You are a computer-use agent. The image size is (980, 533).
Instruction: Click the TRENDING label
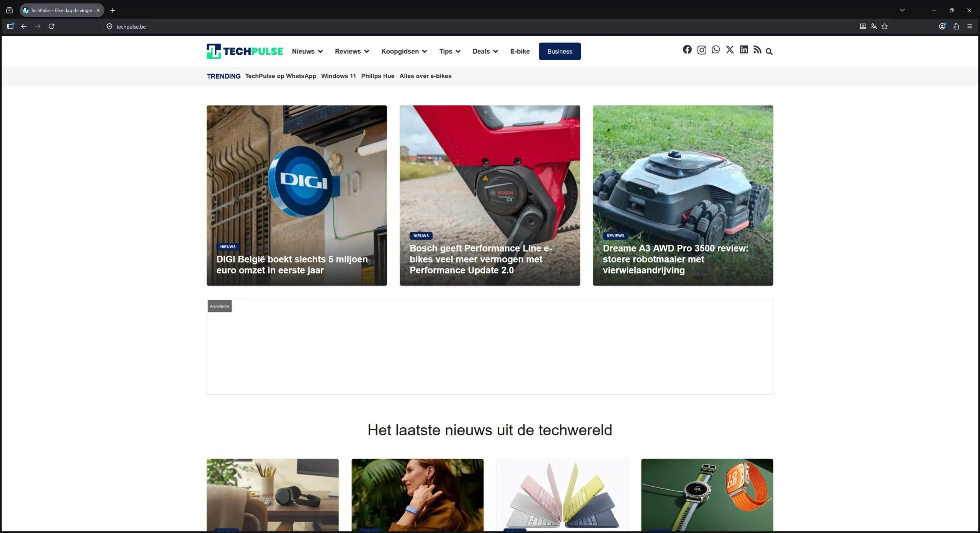tap(224, 76)
